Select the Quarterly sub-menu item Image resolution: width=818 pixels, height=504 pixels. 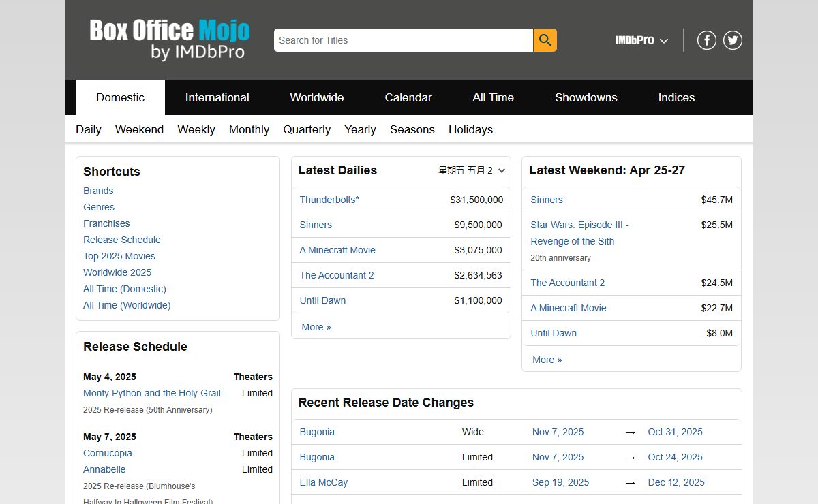pyautogui.click(x=307, y=129)
